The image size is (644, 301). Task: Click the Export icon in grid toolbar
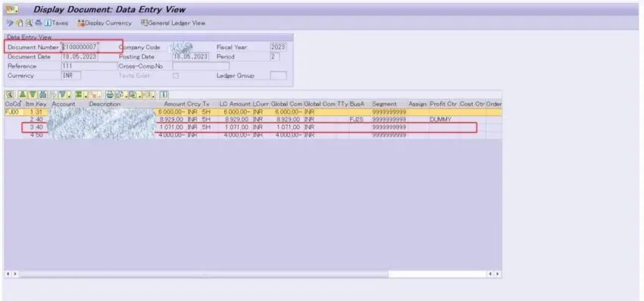pyautogui.click(x=134, y=95)
